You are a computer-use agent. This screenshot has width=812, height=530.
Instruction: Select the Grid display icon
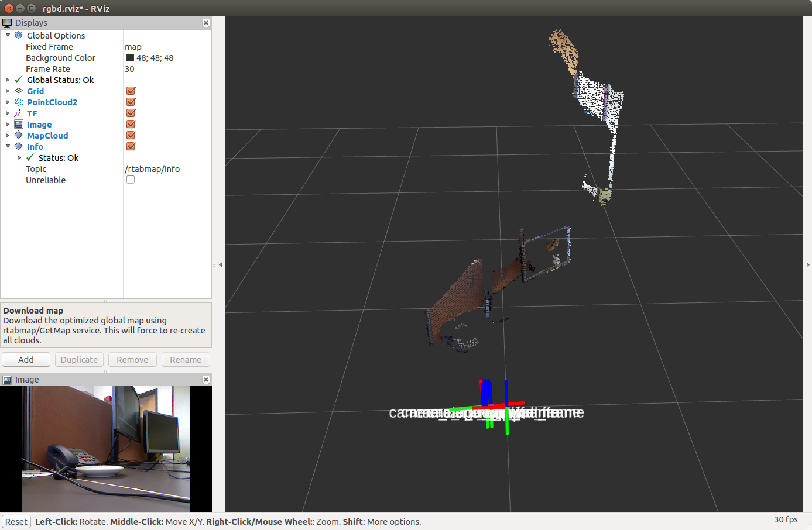coord(19,91)
